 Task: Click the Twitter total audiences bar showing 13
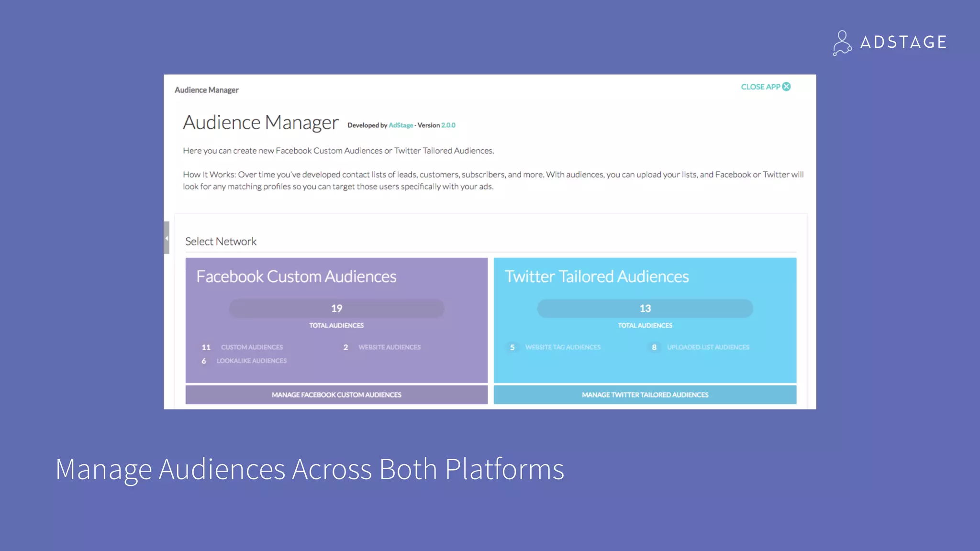(x=645, y=309)
